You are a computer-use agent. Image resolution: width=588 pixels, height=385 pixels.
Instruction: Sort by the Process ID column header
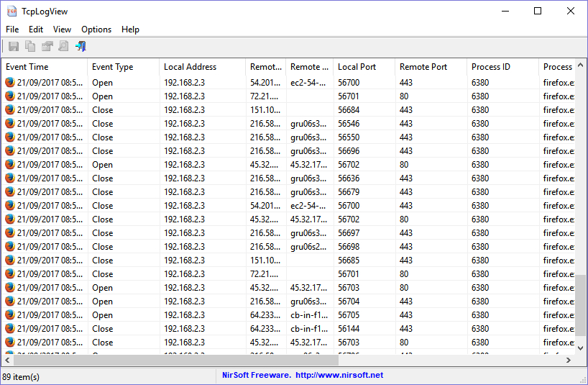click(503, 67)
